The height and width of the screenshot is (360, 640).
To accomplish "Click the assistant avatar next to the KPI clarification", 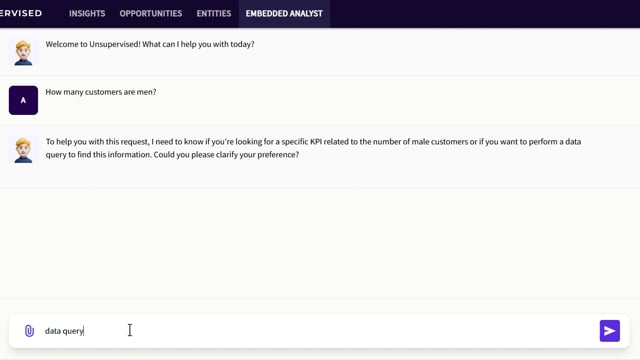I will point(23,150).
